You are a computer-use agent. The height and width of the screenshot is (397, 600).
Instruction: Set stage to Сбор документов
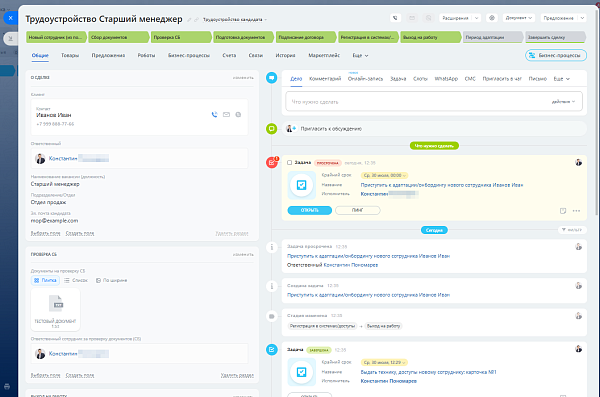coord(119,37)
